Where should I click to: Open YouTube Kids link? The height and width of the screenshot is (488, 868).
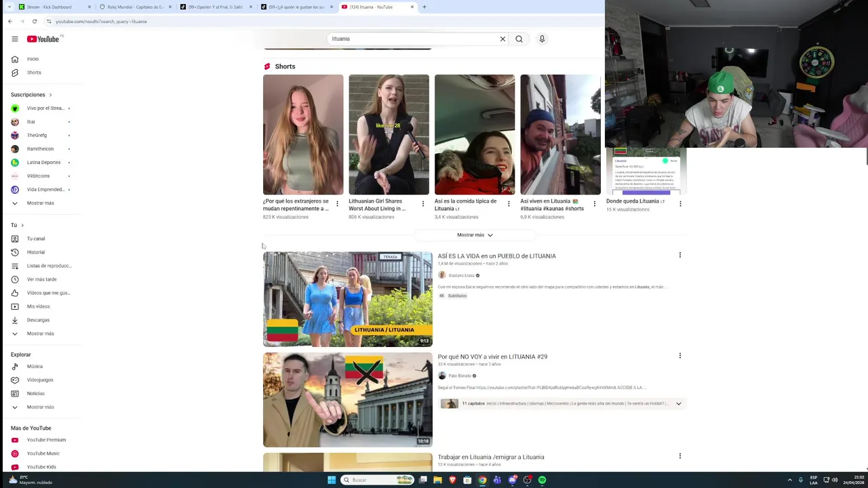(41, 467)
